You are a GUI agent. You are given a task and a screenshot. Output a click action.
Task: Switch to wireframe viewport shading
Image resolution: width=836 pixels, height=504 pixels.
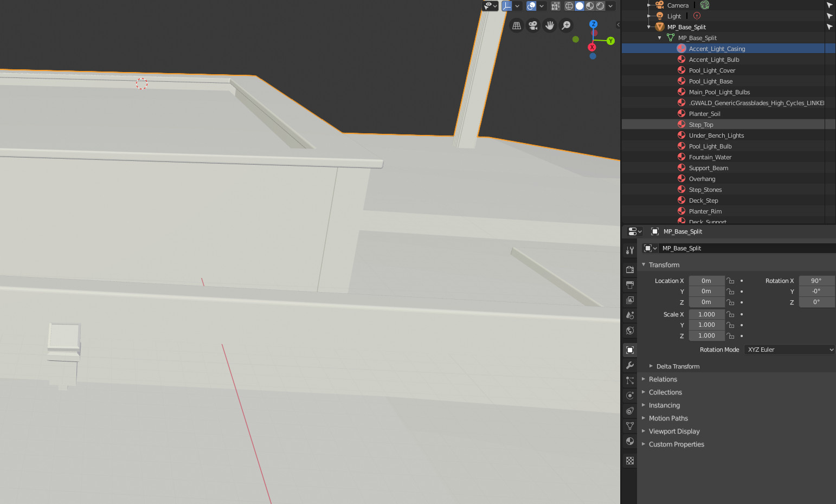point(569,6)
